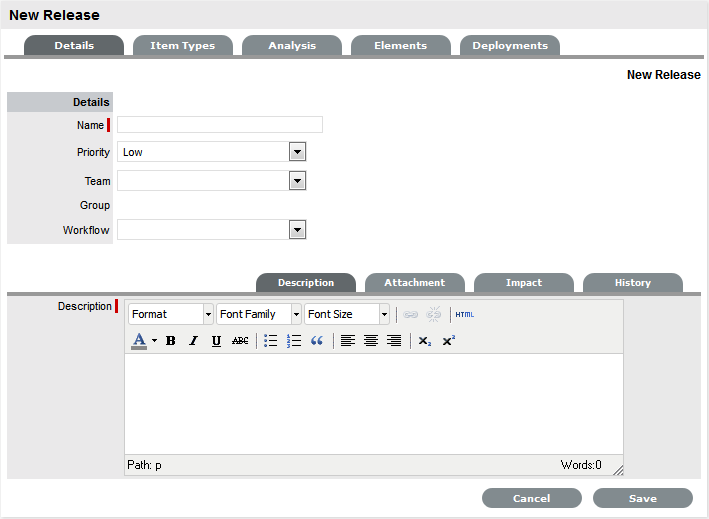Open the text color picker arrow
This screenshot has height=519, width=709.
click(154, 341)
